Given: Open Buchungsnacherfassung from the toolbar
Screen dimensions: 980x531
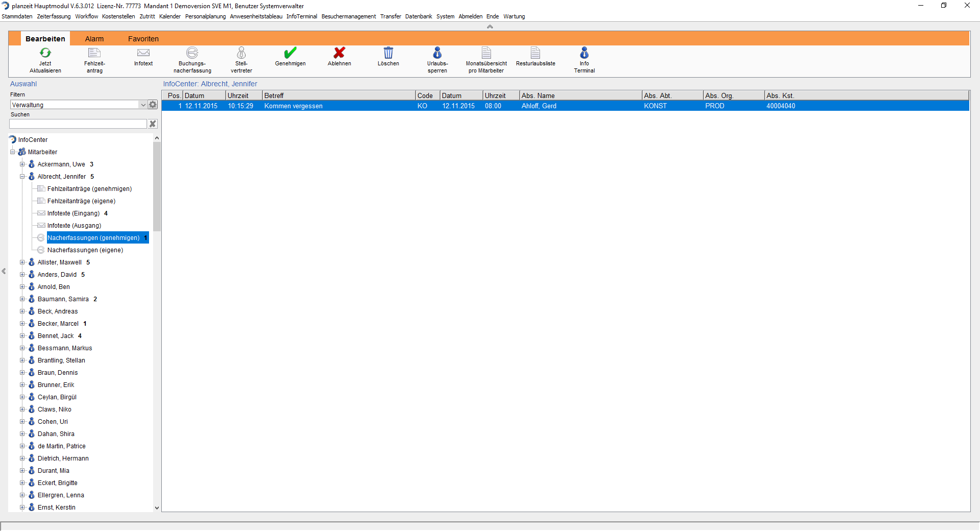Looking at the screenshot, I should click(x=192, y=53).
